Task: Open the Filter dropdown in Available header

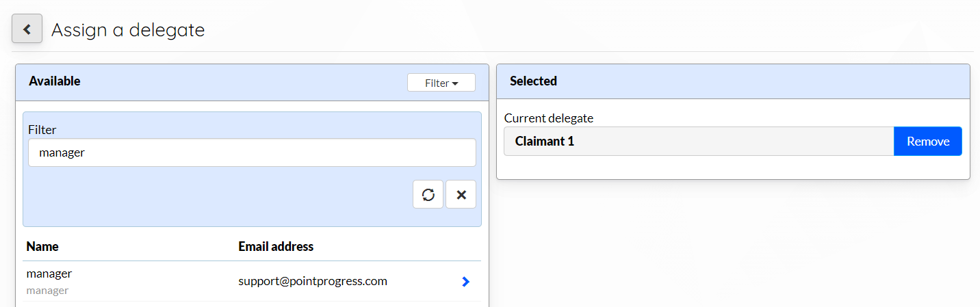Action: pyautogui.click(x=441, y=83)
